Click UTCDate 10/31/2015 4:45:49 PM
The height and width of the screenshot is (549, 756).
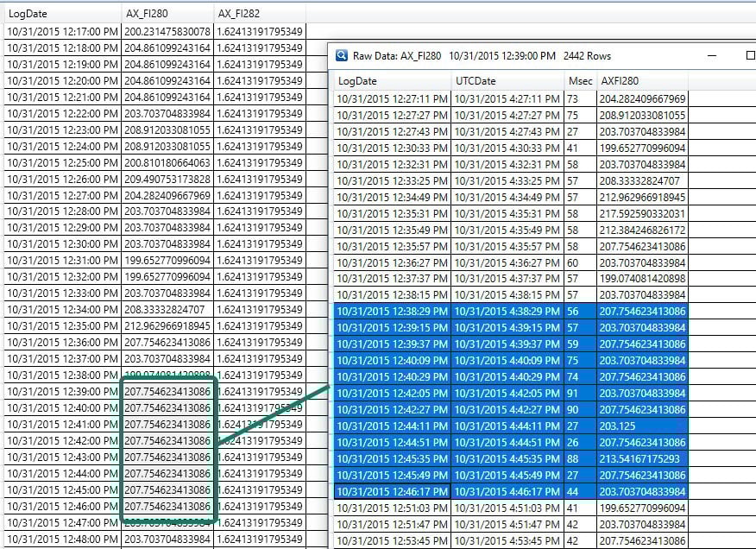(507, 476)
